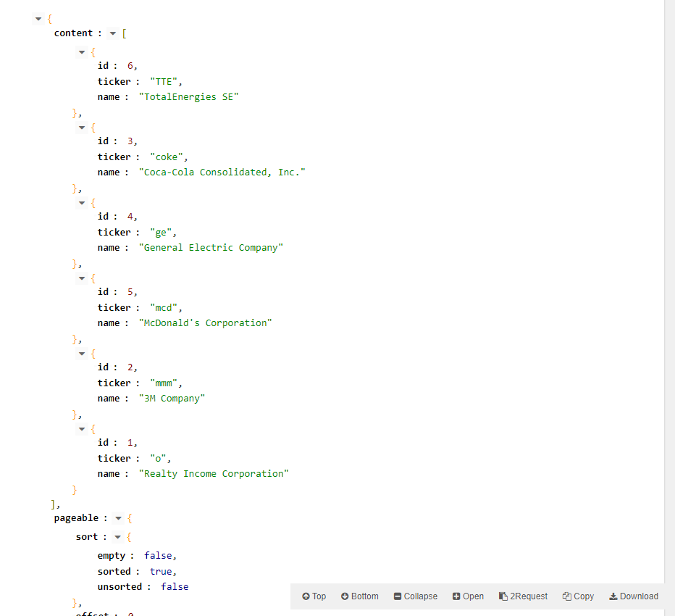Select "TotalEnergies SE" name value
The height and width of the screenshot is (616, 675).
[188, 97]
